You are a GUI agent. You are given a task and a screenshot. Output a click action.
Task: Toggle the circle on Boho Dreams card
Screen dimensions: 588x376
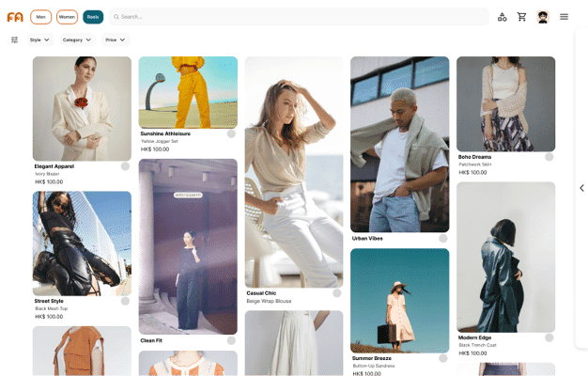tap(549, 157)
